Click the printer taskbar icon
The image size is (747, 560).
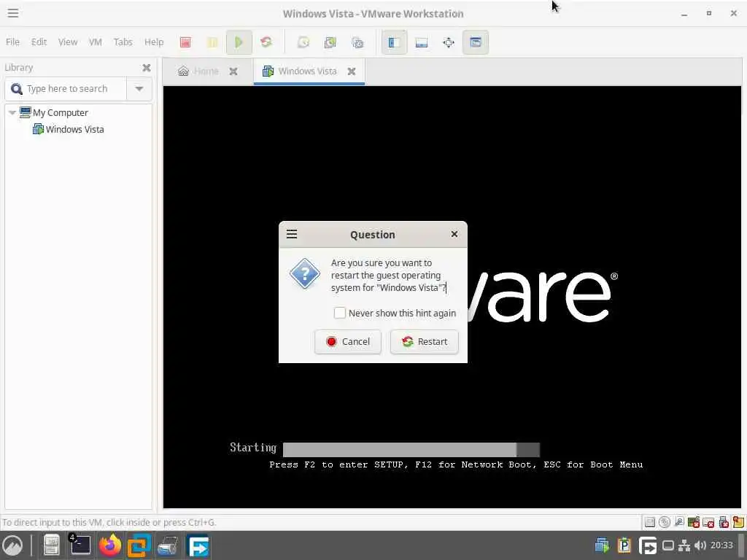click(x=169, y=545)
